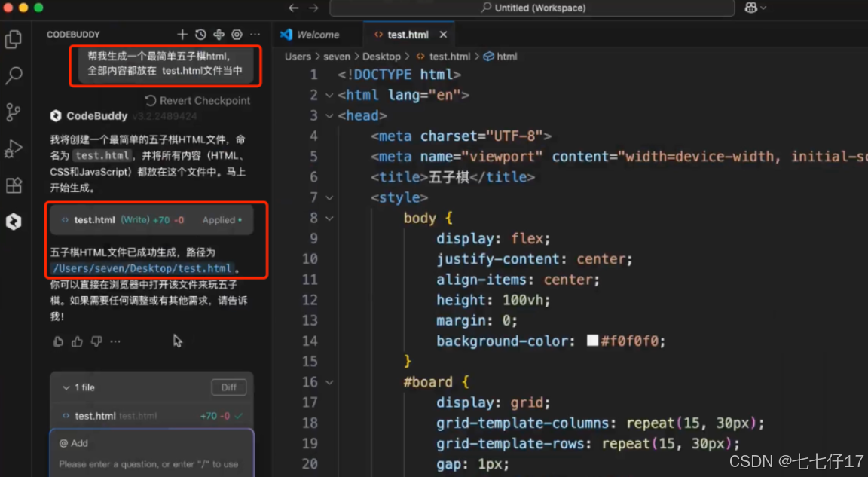Click the grid-template-columns line of code

click(601, 423)
